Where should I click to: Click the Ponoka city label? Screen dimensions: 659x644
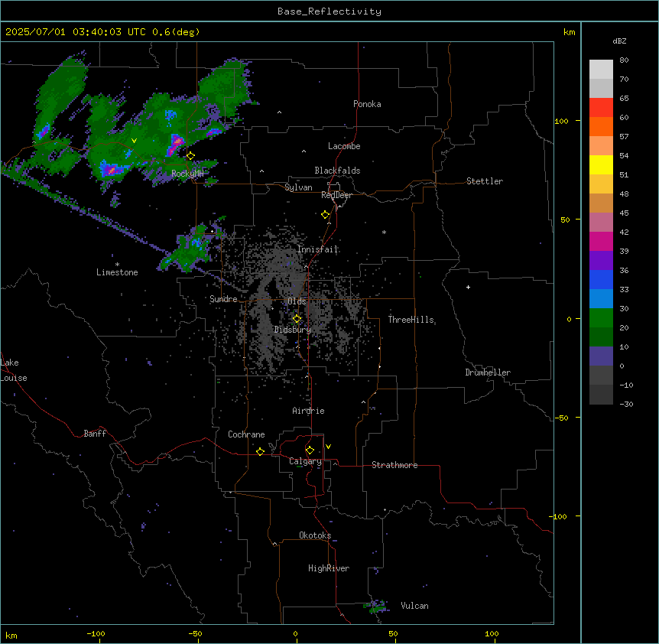coord(367,104)
